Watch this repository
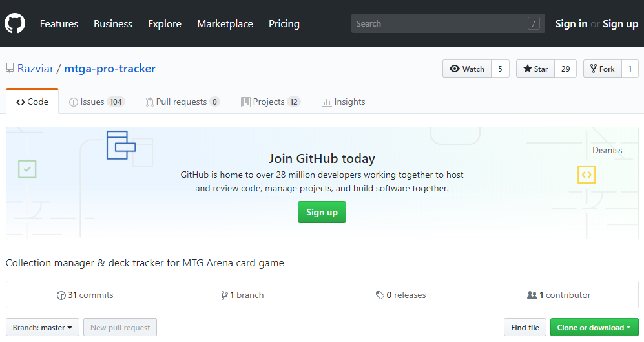 tap(467, 69)
